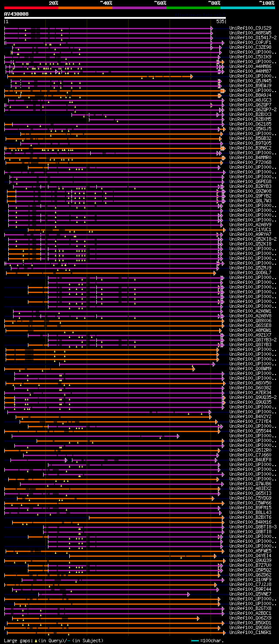Select the UniRef100_Q8BTI8-3 label
279x644 pixels.
253,527
